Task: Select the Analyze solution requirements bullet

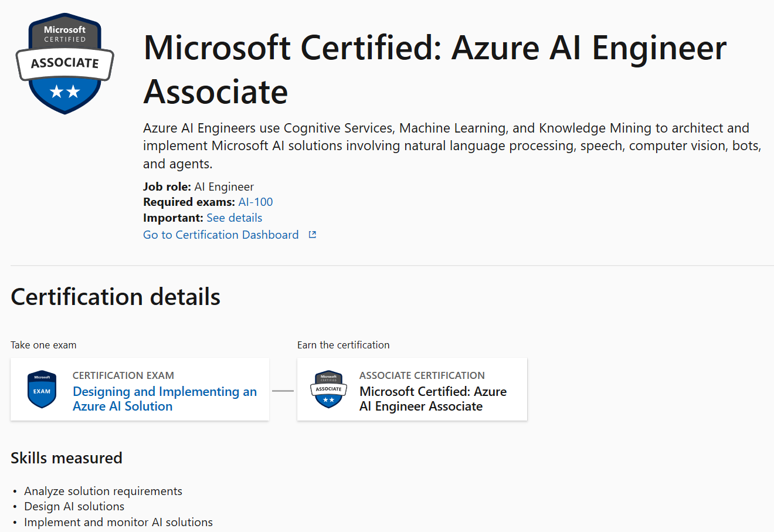Action: pos(103,491)
